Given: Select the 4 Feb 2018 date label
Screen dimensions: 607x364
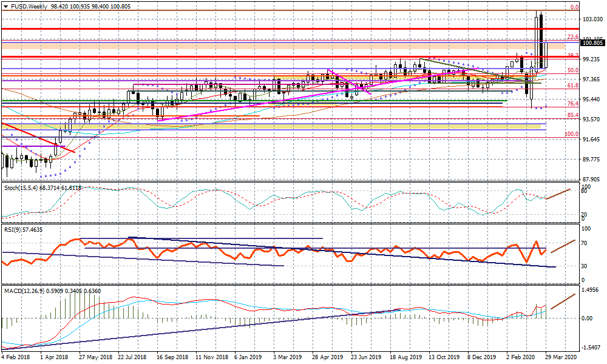Looking at the screenshot, I should coord(16,357).
